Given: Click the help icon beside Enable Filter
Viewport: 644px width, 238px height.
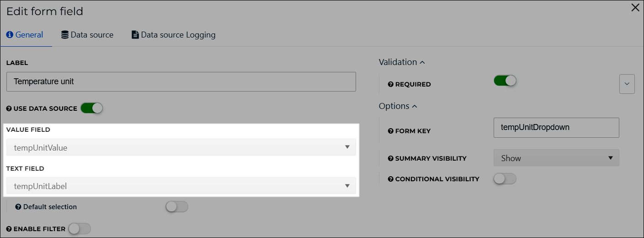Looking at the screenshot, I should click(9, 229).
